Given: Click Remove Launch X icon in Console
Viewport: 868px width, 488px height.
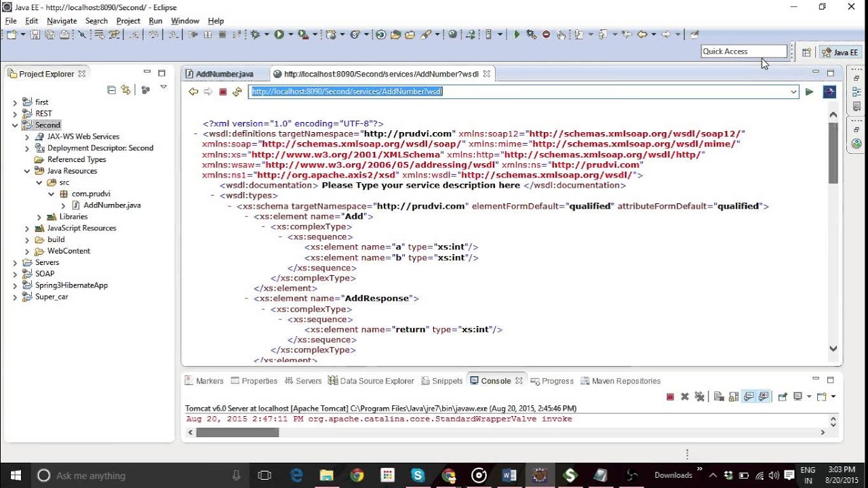Looking at the screenshot, I should [x=685, y=396].
